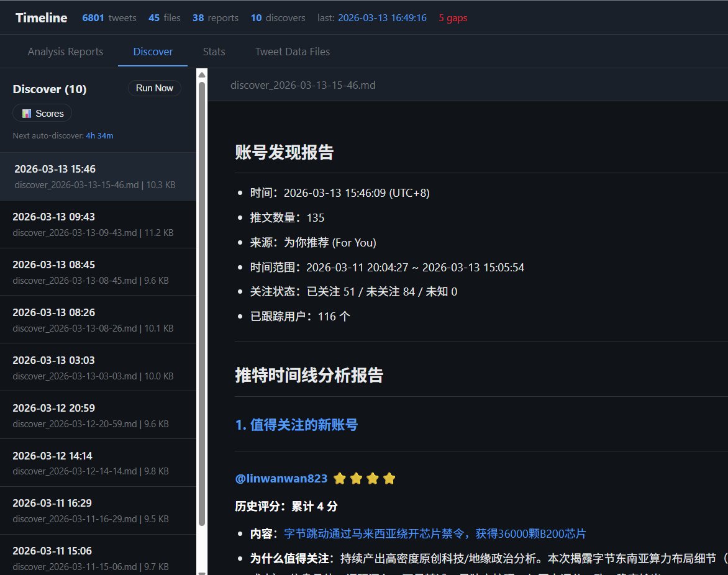Select the Discover tab
The height and width of the screenshot is (575, 728).
(153, 52)
